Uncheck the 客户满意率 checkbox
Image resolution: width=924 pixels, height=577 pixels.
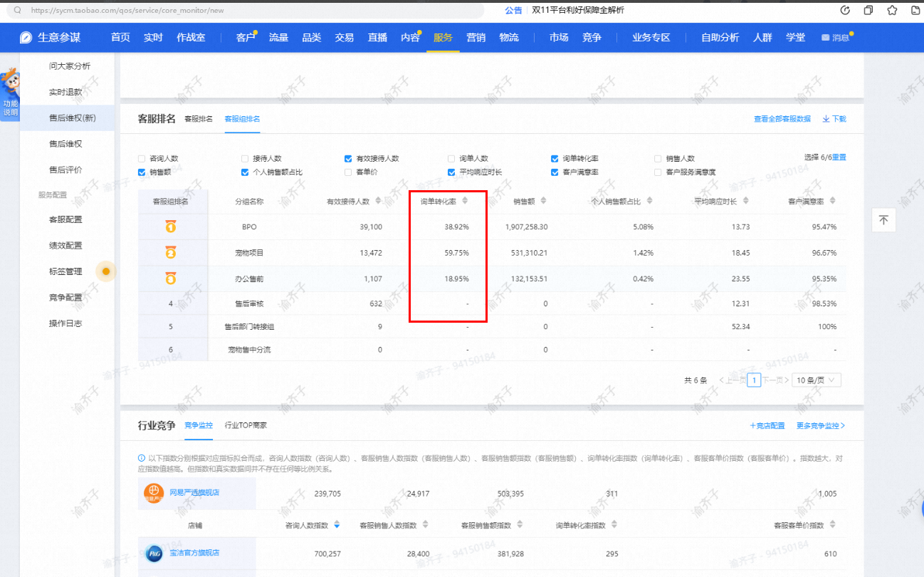coord(555,172)
